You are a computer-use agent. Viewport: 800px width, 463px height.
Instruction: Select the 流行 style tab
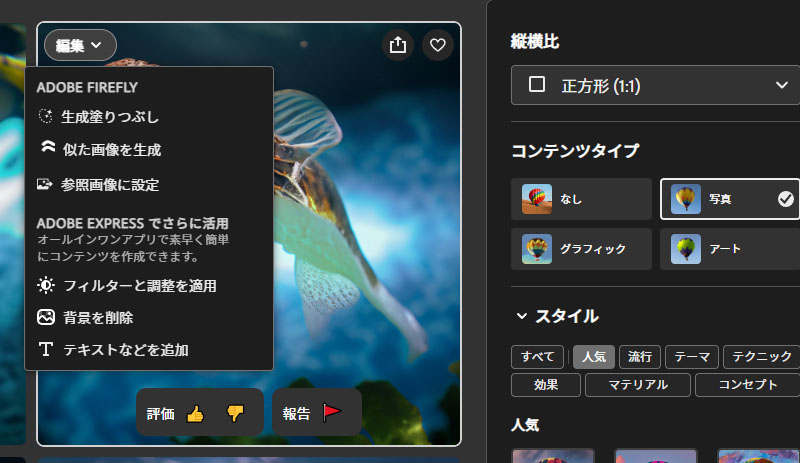[x=640, y=357]
